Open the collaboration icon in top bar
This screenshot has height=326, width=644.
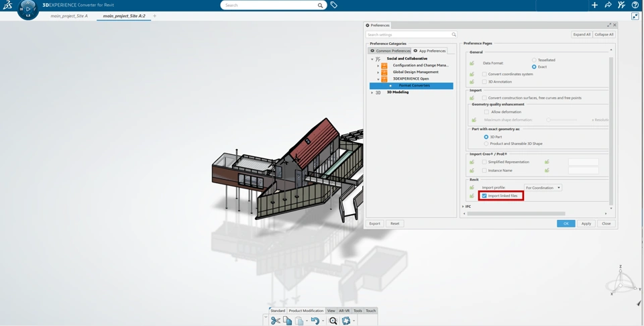[x=621, y=5]
